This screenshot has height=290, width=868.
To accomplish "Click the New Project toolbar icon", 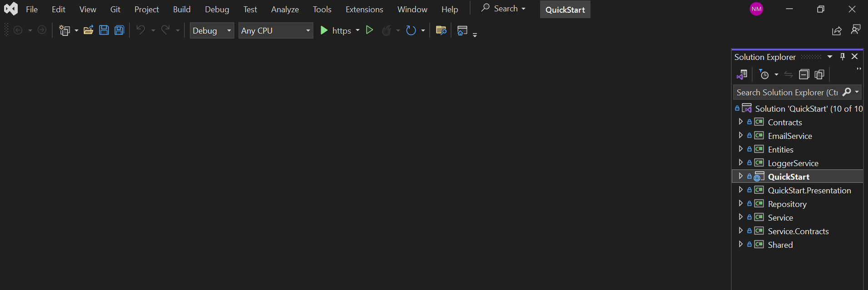I will pos(64,30).
